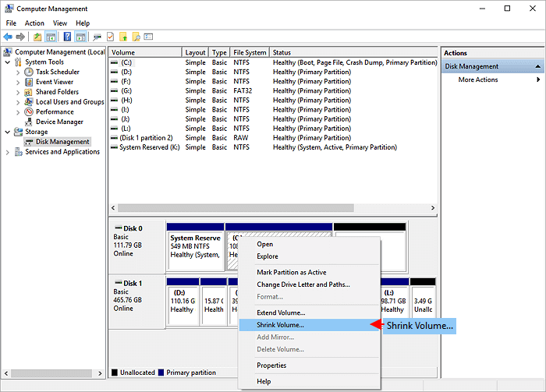Click the Up One Level folder icon
Screen dimensions: 546x392
click(37, 37)
